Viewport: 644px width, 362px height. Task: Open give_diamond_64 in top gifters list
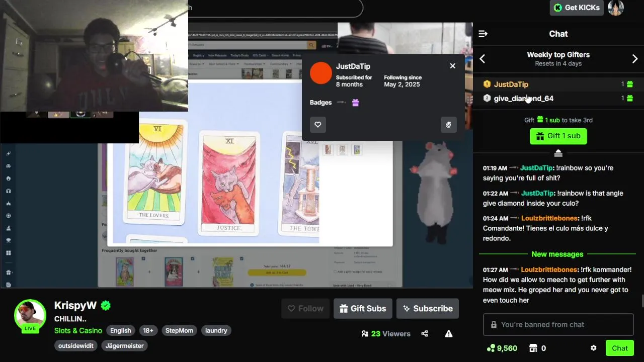[524, 99]
